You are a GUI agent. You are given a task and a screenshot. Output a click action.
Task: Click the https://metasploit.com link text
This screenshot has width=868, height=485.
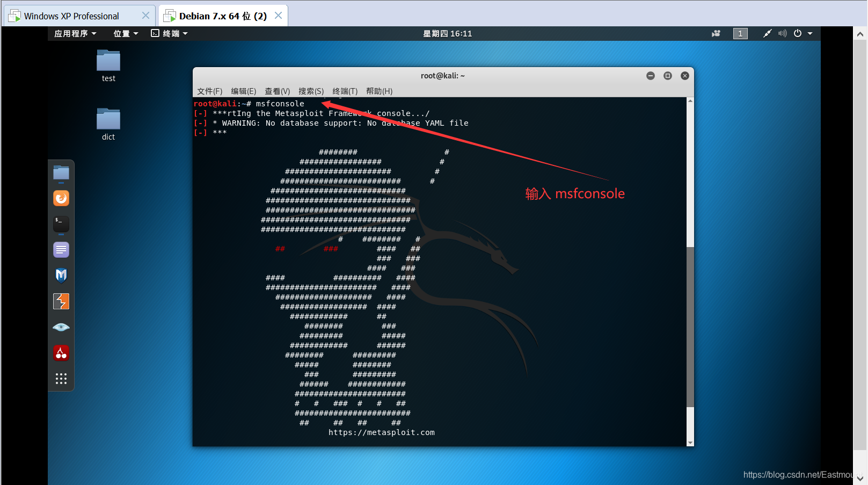[382, 432]
